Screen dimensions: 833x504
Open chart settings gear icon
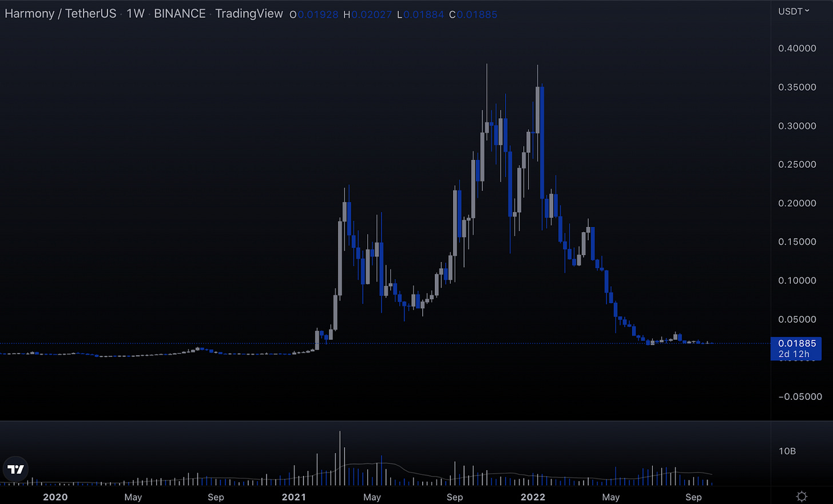tap(802, 497)
